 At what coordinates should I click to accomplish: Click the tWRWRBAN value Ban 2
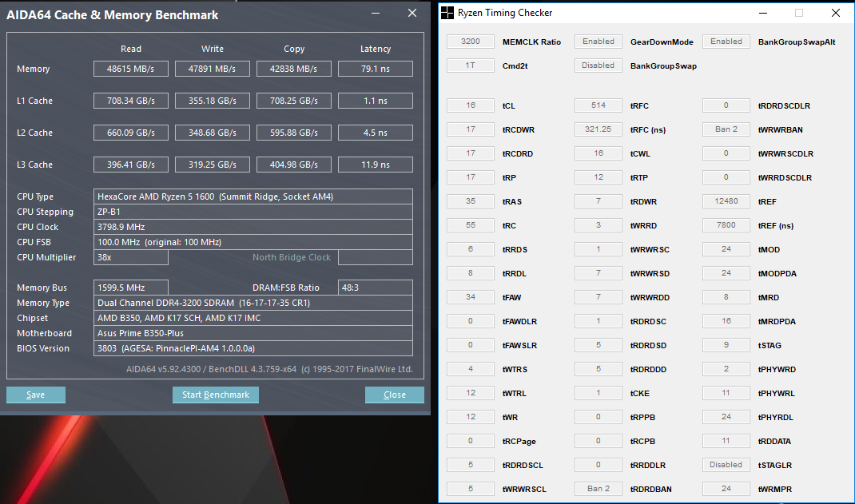click(x=726, y=129)
